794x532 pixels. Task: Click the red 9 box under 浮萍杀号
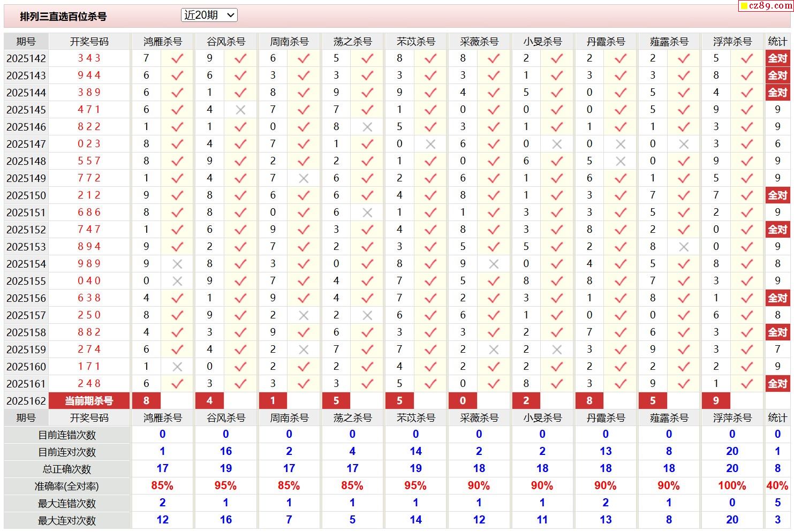click(x=716, y=401)
